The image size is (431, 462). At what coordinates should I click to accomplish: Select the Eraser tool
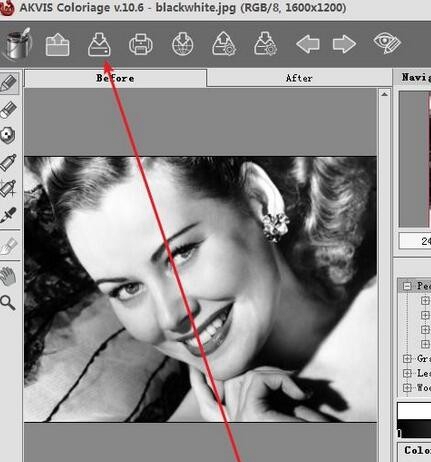click(9, 109)
